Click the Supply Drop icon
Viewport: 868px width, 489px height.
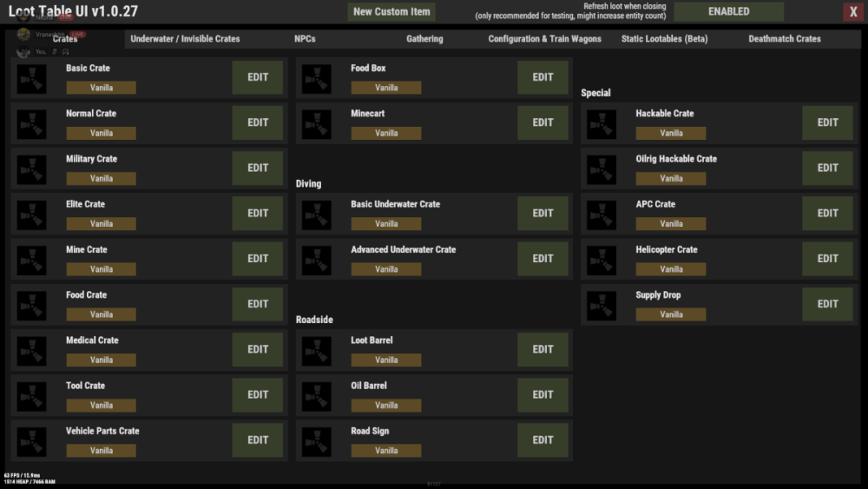[x=602, y=305]
